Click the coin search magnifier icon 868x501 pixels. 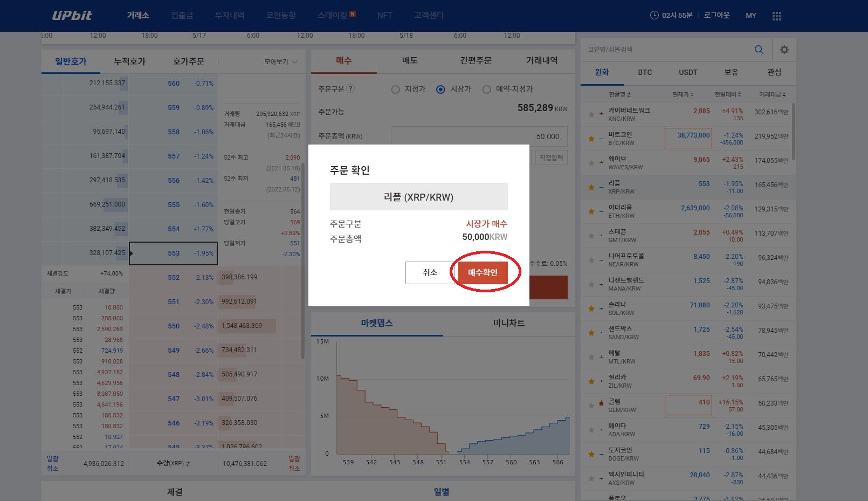[x=759, y=50]
